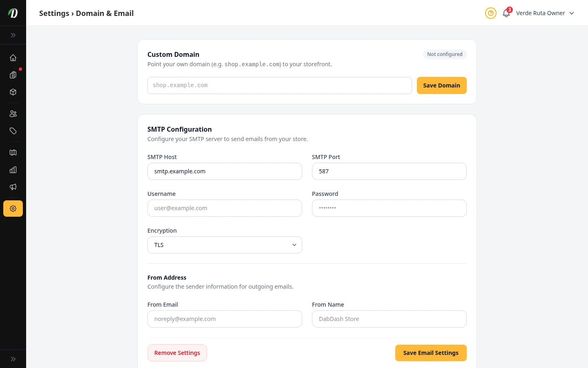Focus the SMTP Host input field

click(x=225, y=171)
